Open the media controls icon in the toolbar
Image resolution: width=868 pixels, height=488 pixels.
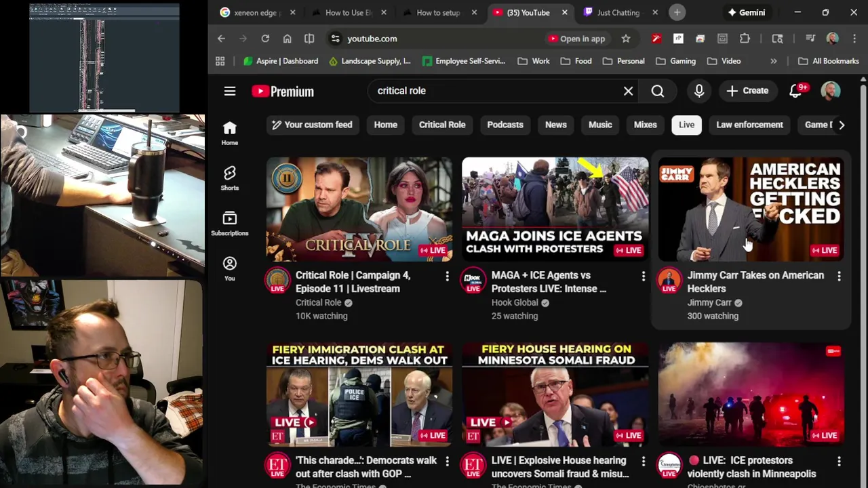click(x=810, y=39)
